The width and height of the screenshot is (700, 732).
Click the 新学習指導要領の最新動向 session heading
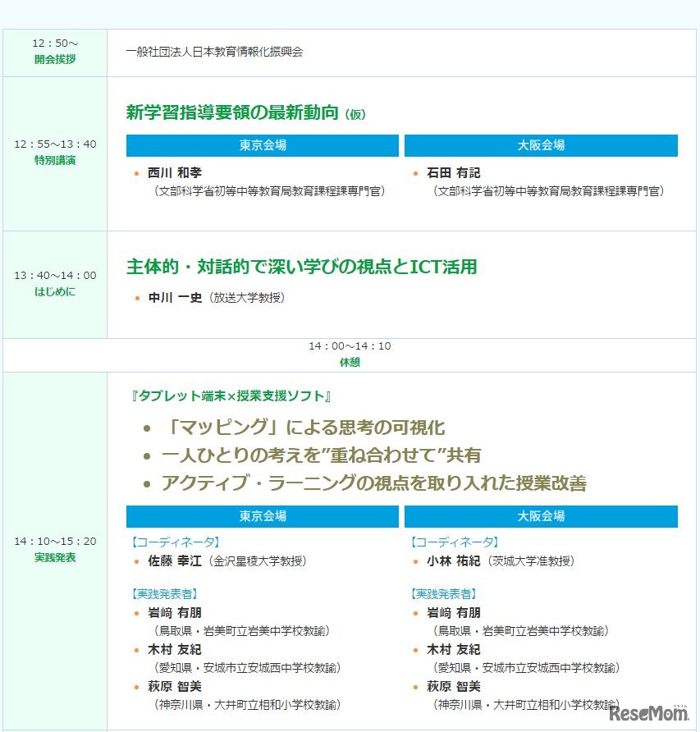[232, 113]
